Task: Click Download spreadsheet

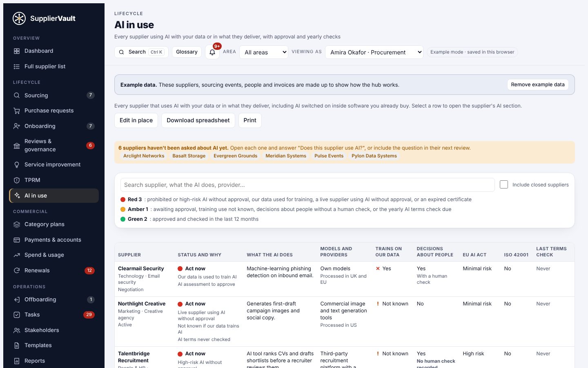Action: tap(198, 120)
